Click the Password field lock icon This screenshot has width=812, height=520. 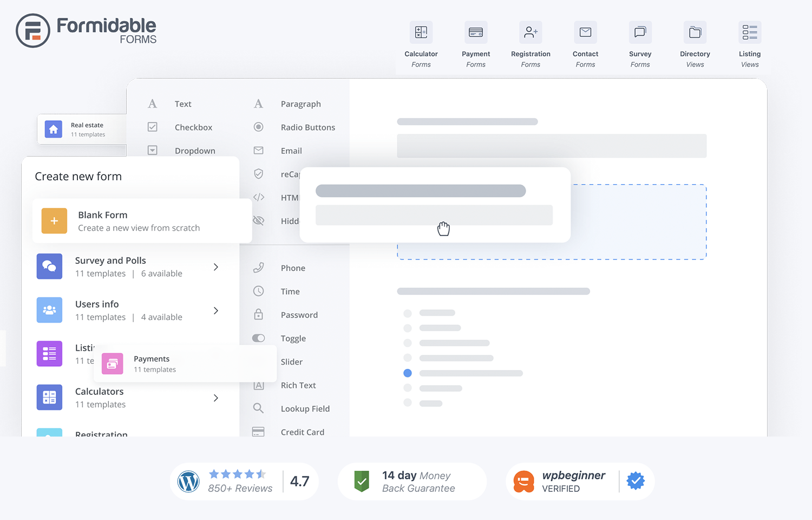pos(259,314)
